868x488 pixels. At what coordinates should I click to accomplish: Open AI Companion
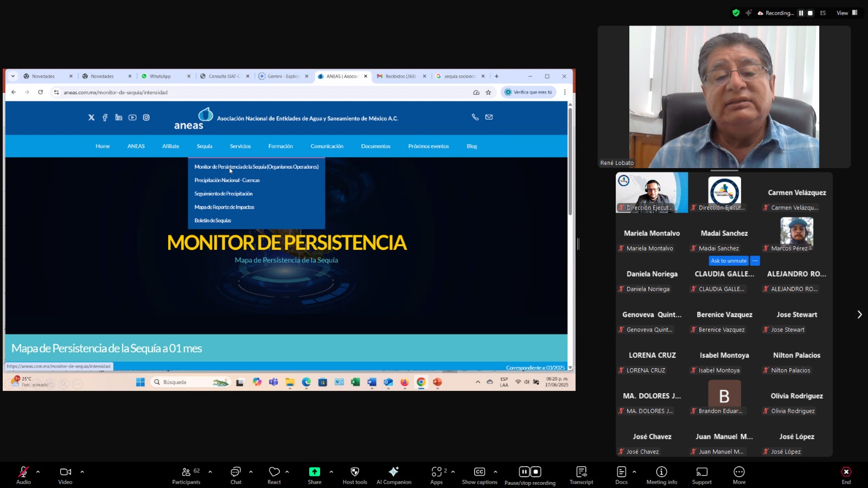394,475
